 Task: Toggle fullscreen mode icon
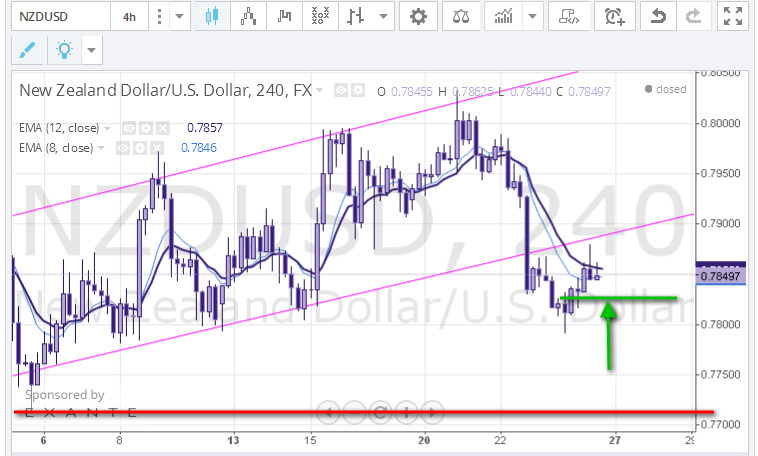click(x=733, y=16)
